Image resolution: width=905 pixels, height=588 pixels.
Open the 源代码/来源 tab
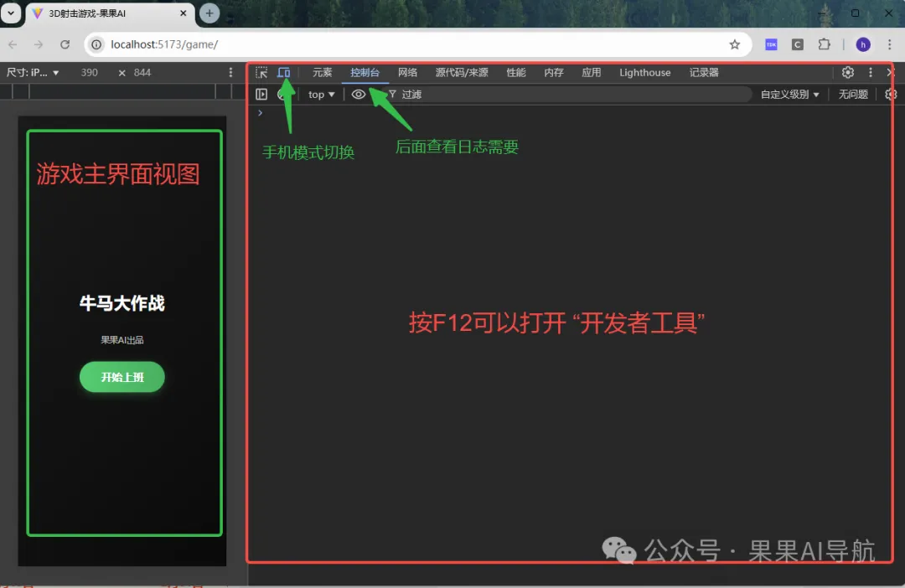(462, 73)
